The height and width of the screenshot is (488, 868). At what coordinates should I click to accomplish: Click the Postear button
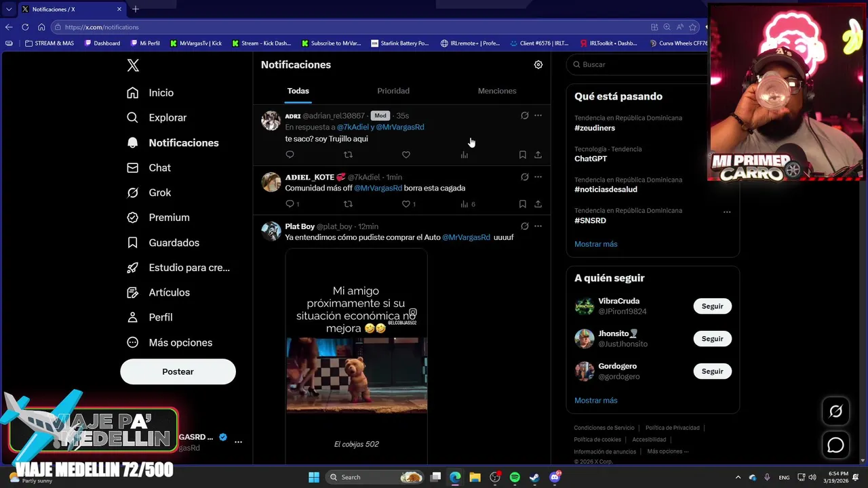(x=178, y=371)
